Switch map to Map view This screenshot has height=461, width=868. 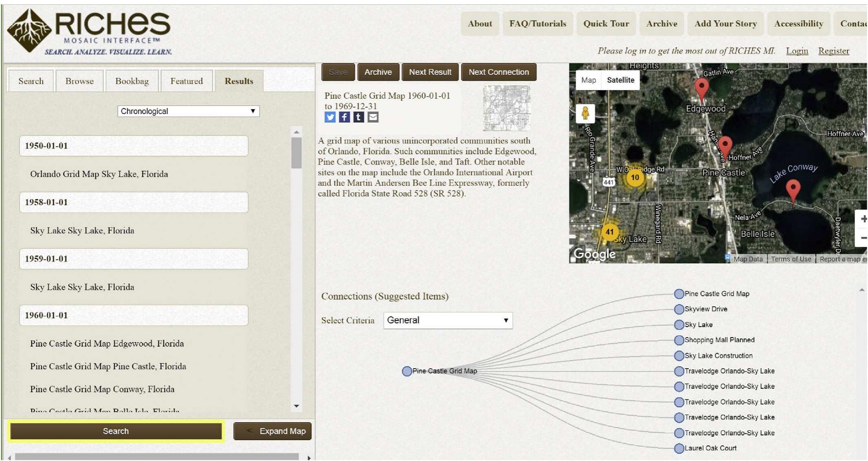[588, 80]
